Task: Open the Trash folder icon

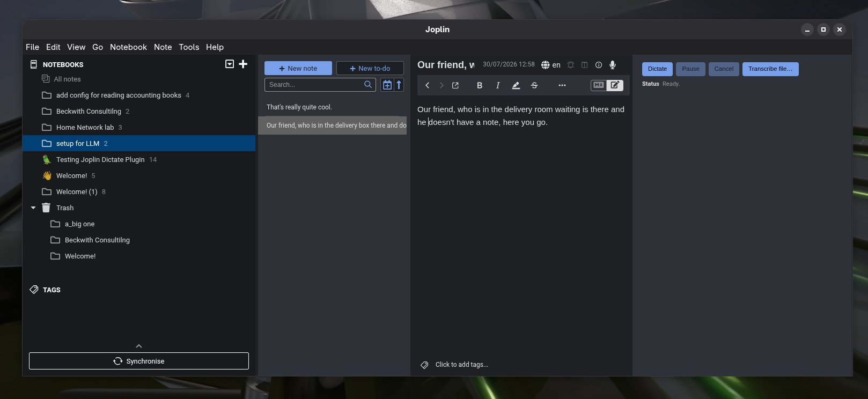Action: 46,208
